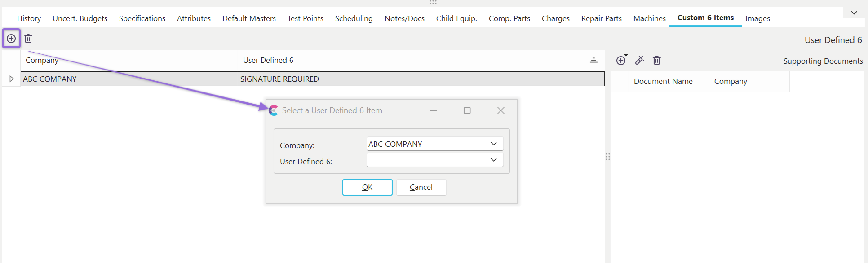This screenshot has width=868, height=263.
Task: Click the add Custom 6 item icon
Action: click(x=11, y=39)
